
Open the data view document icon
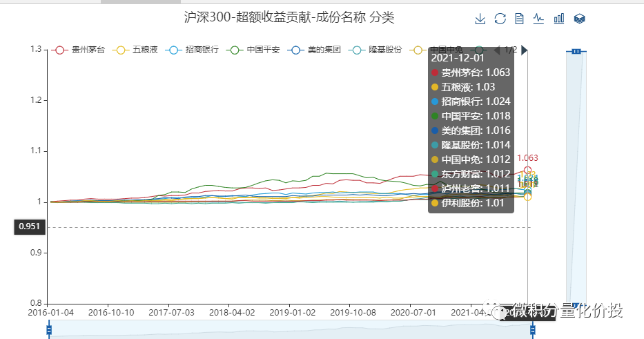pyautogui.click(x=520, y=19)
